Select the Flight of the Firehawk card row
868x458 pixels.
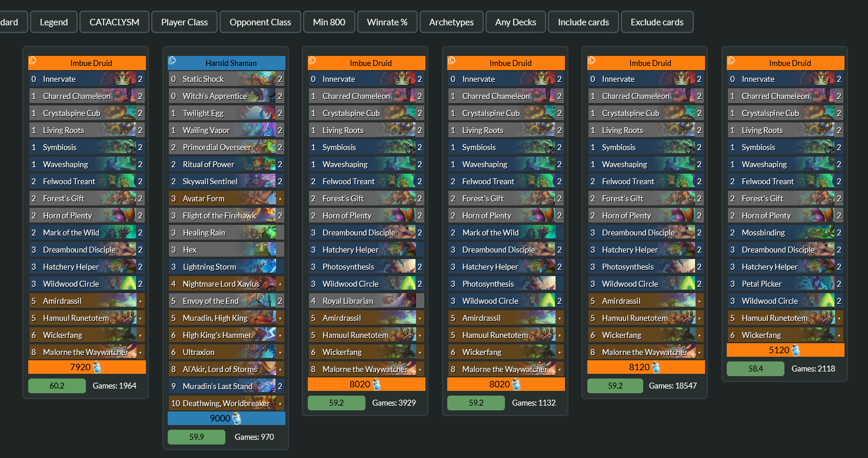(227, 215)
